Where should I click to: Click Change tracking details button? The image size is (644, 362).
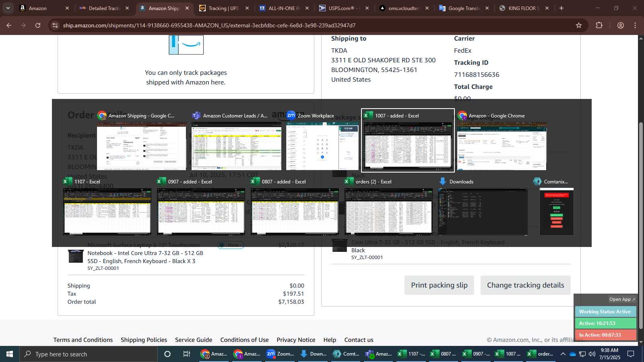(x=525, y=285)
